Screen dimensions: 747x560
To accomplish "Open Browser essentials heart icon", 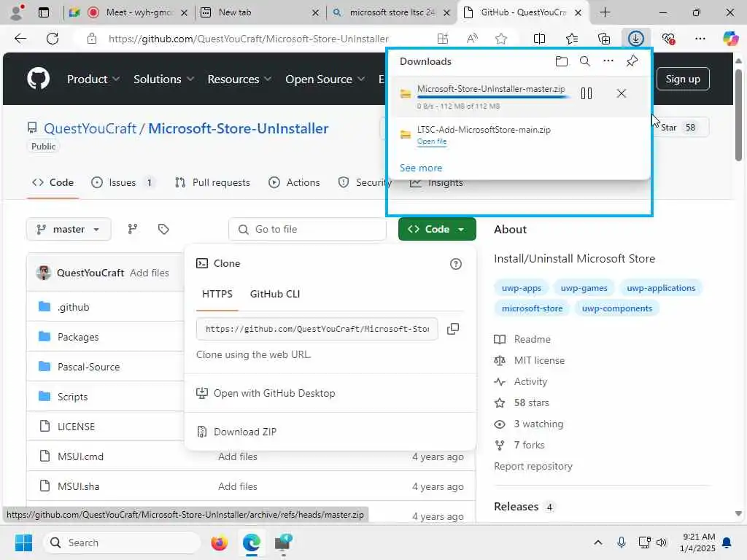I will pyautogui.click(x=668, y=39).
